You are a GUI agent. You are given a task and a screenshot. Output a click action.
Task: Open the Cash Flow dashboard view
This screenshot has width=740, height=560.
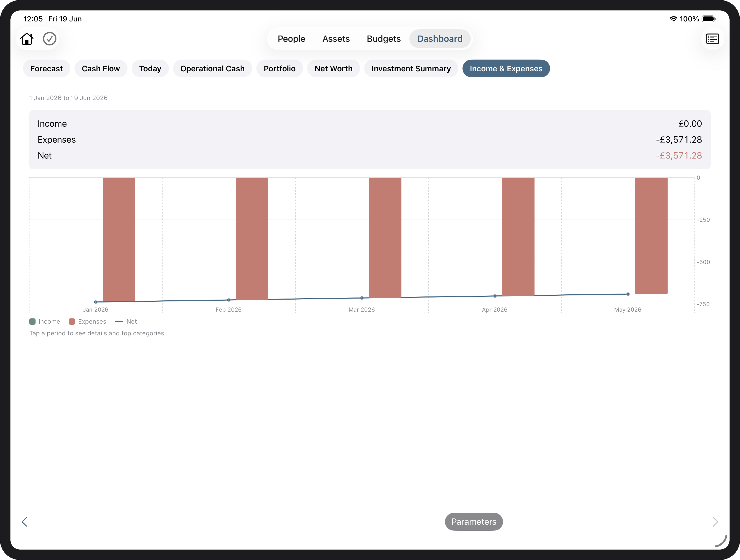tap(101, 68)
